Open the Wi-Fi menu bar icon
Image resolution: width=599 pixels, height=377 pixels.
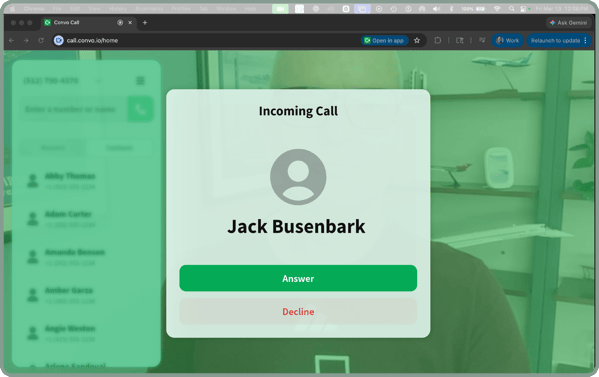point(497,8)
